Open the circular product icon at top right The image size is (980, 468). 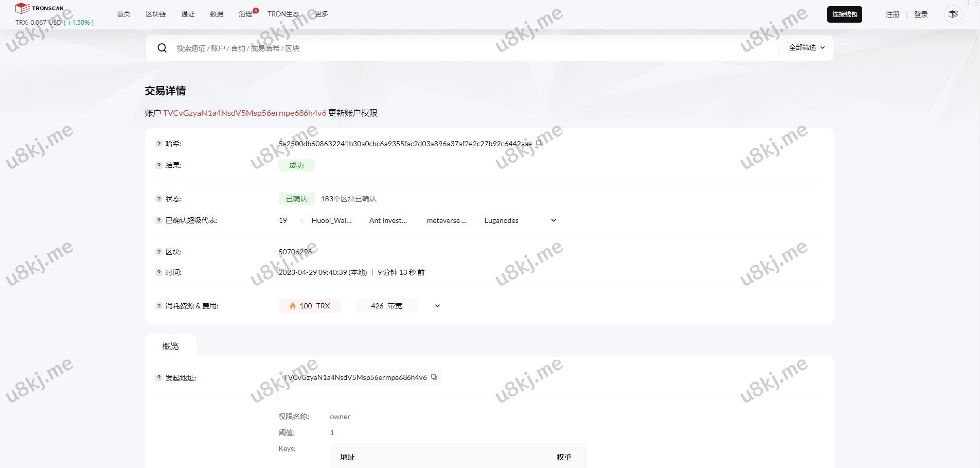[953, 14]
